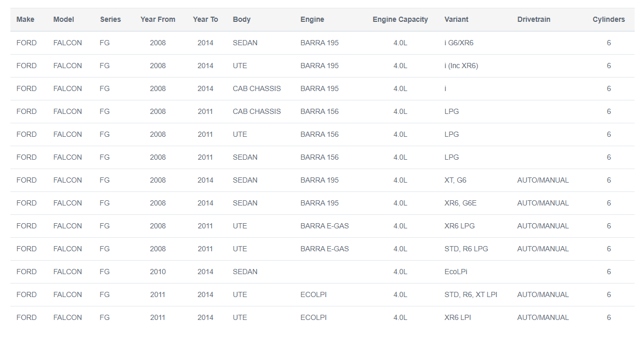Screen dimensions: 644x347
Task: Click Body 'UTE' in i (Inc XR6) row
Action: click(240, 66)
